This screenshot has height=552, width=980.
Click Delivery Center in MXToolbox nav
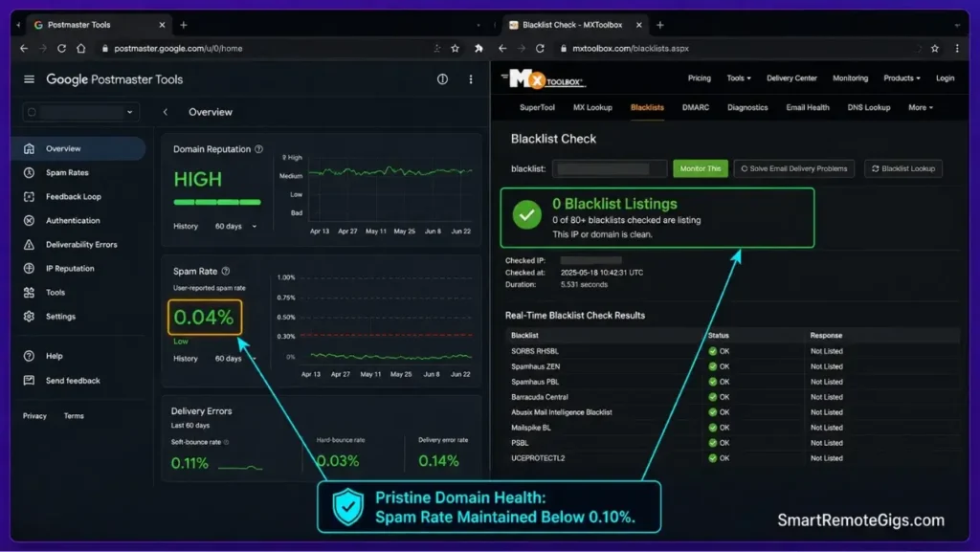click(791, 78)
